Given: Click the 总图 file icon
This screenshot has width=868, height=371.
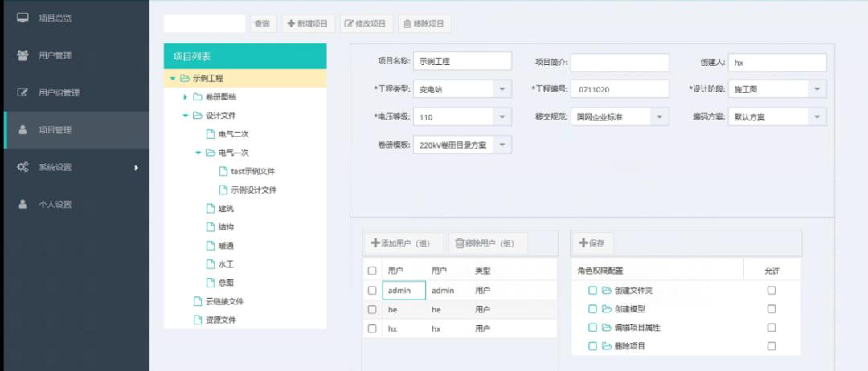Looking at the screenshot, I should tap(211, 283).
